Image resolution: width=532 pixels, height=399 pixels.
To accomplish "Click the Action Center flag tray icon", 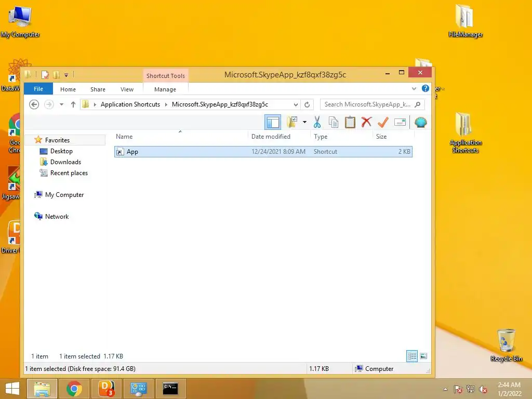I will pyautogui.click(x=458, y=389).
